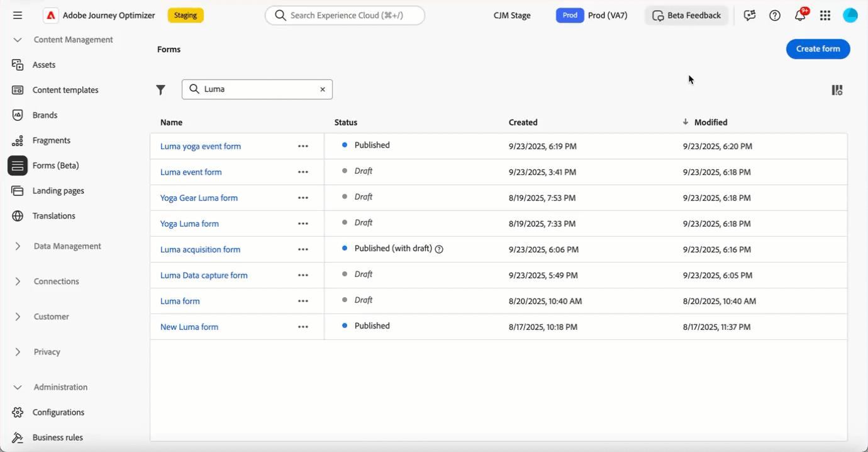Sort by the Name column header

pyautogui.click(x=171, y=122)
